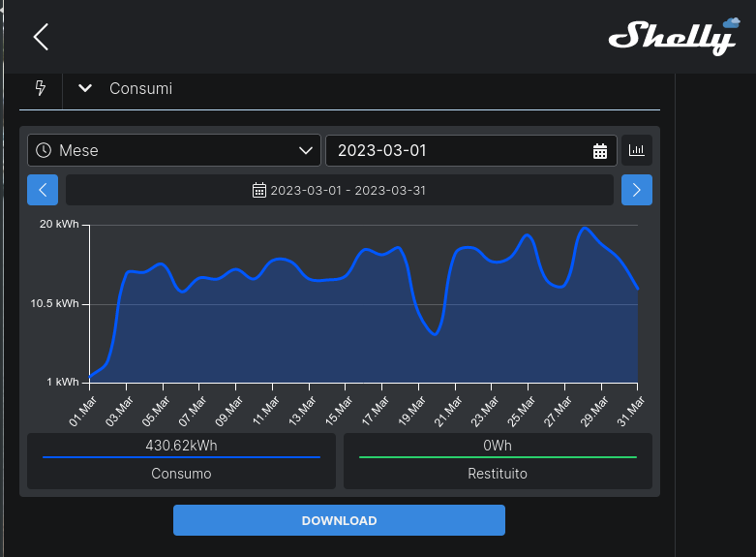Screen dimensions: 756x557
Task: Click the 2023-03-01 date input field
Action: click(x=455, y=151)
